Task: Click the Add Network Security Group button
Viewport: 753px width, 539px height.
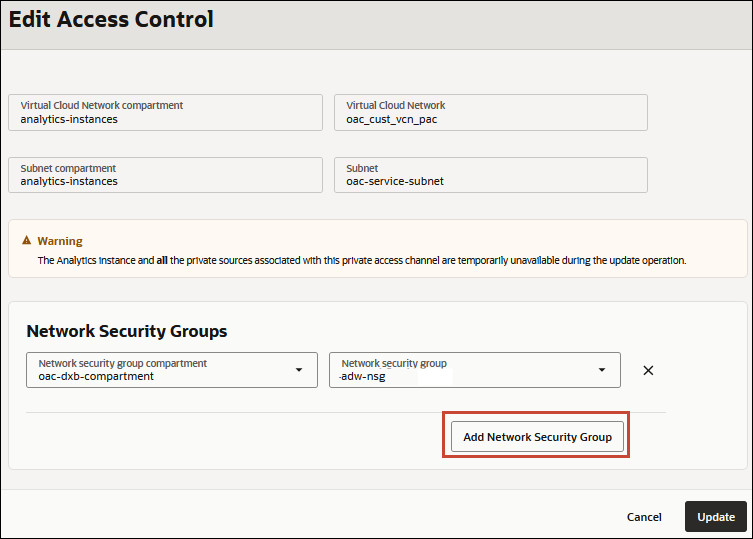Action: (x=537, y=437)
